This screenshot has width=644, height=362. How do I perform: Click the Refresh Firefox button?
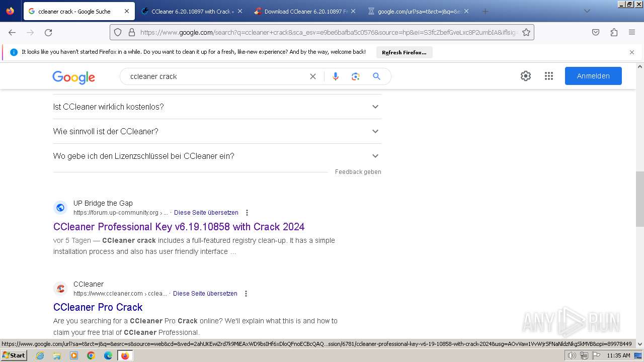tap(404, 52)
